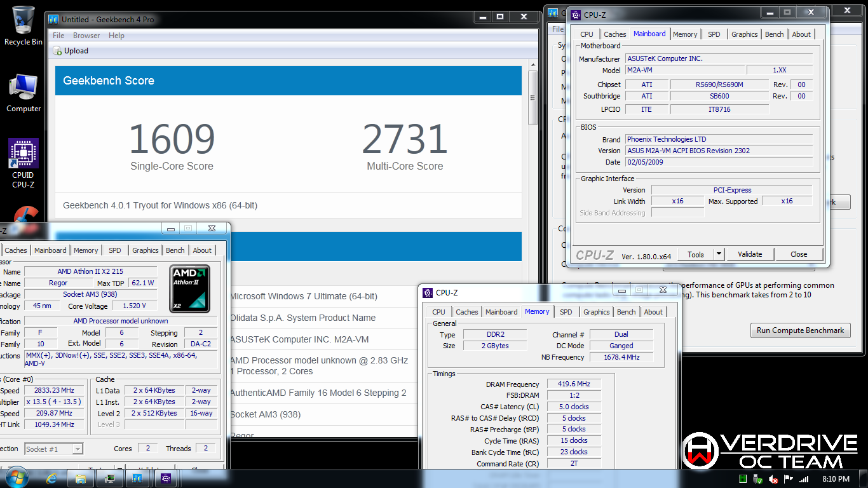
Task: Switch to Geekbench taskbar button
Action: 137,478
